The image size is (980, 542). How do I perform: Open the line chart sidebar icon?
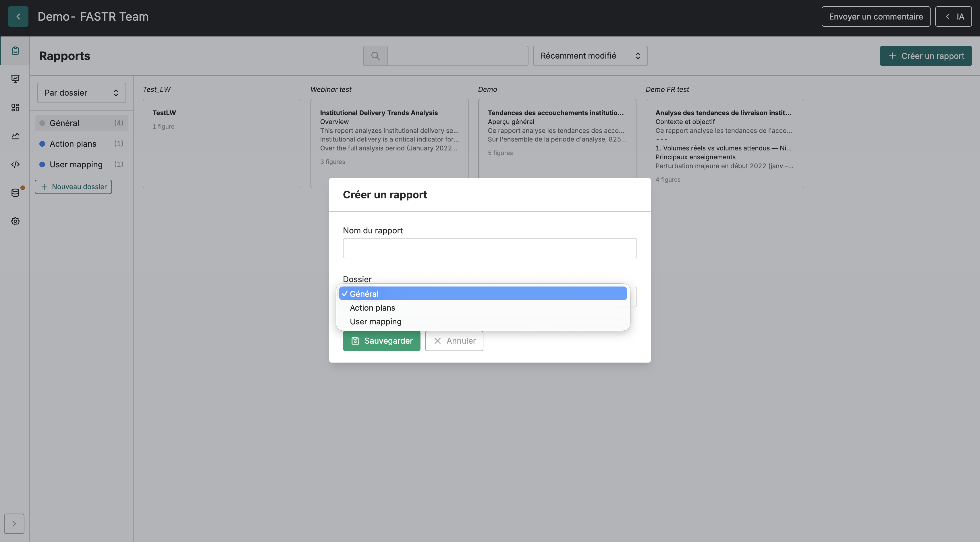(15, 136)
